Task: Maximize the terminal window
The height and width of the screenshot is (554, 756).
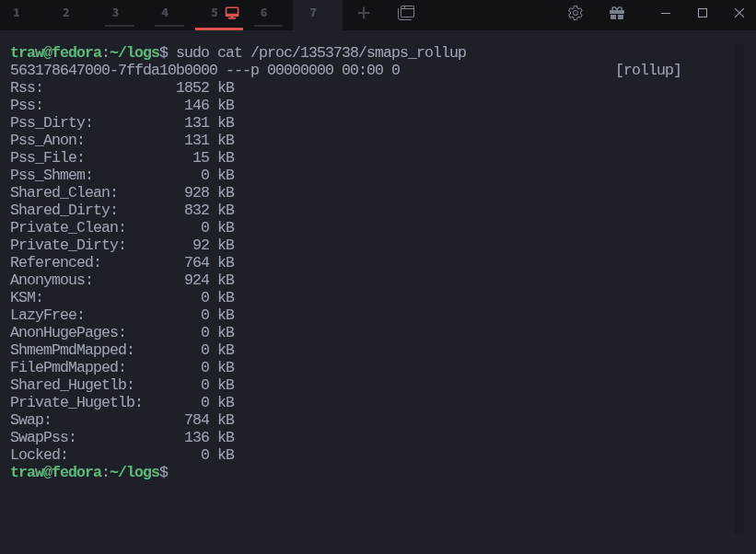Action: pos(703,13)
